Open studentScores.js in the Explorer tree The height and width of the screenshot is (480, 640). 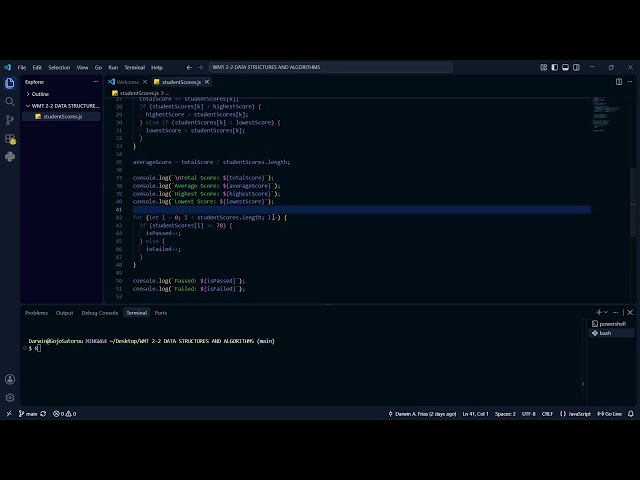click(61, 116)
